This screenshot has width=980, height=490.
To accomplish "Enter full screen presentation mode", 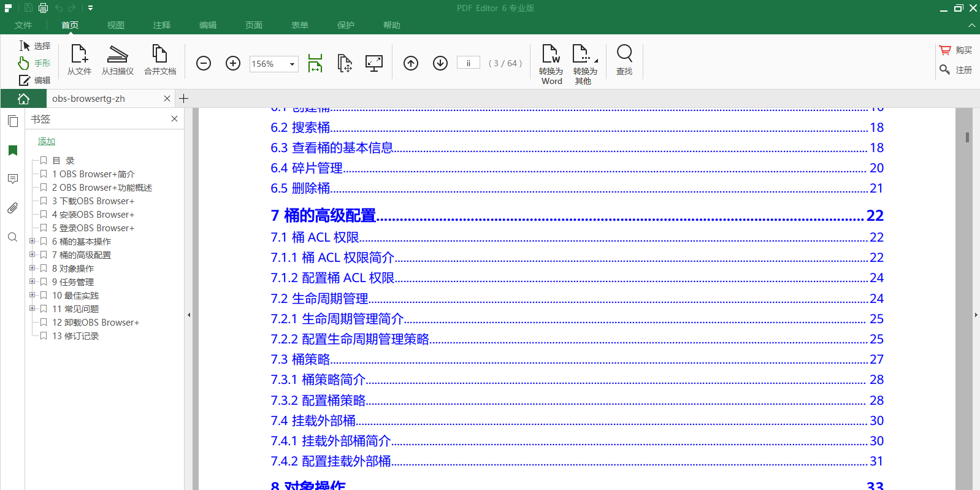I will point(374,63).
